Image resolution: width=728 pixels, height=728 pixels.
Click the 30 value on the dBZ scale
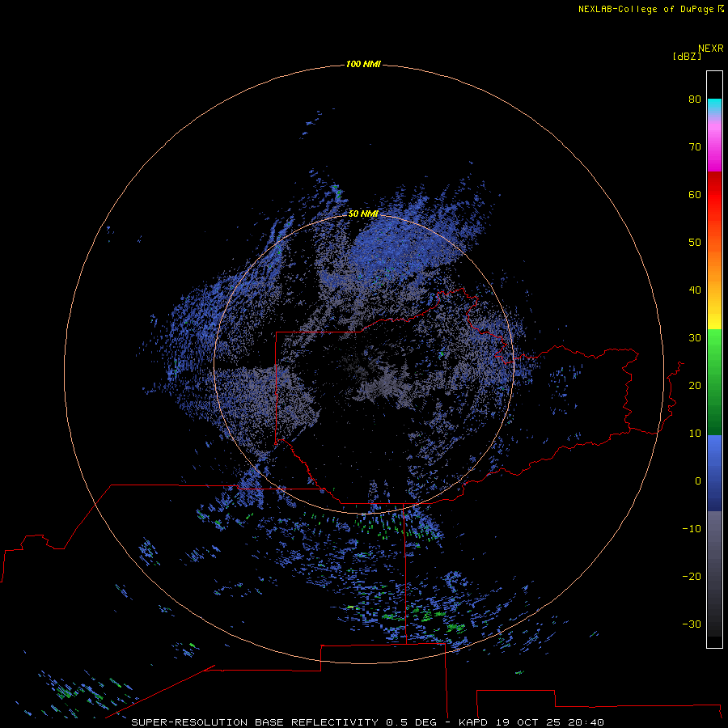point(695,337)
